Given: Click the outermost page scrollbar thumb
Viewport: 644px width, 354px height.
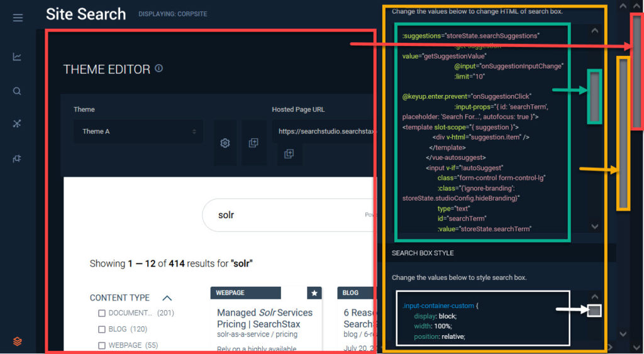Looking at the screenshot, I should 638,72.
